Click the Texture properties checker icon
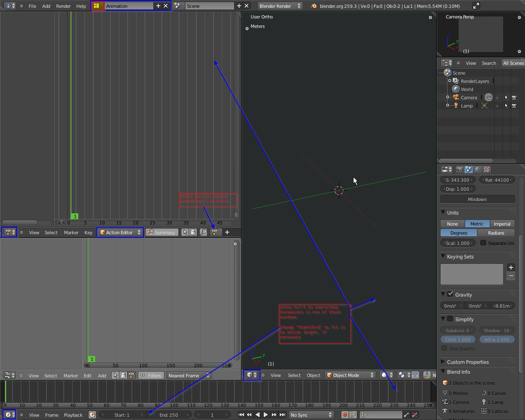The height and width of the screenshot is (420, 525). (486, 169)
